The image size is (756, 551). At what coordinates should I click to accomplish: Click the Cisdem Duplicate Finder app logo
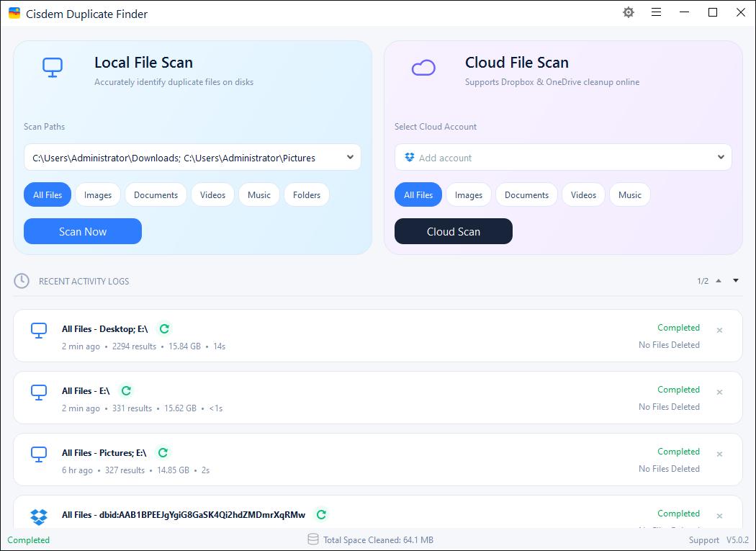coord(14,13)
